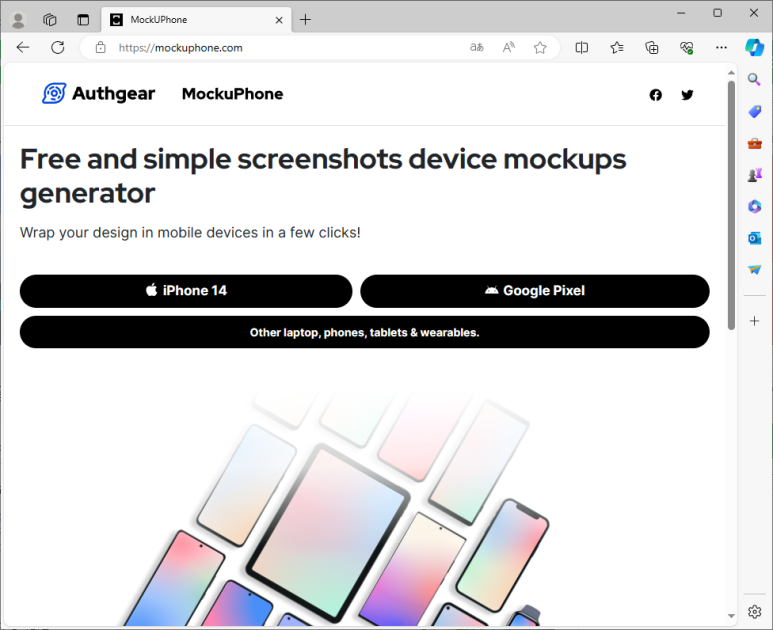Open Browser essentials heart icon
This screenshot has height=630, width=773.
coord(686,47)
